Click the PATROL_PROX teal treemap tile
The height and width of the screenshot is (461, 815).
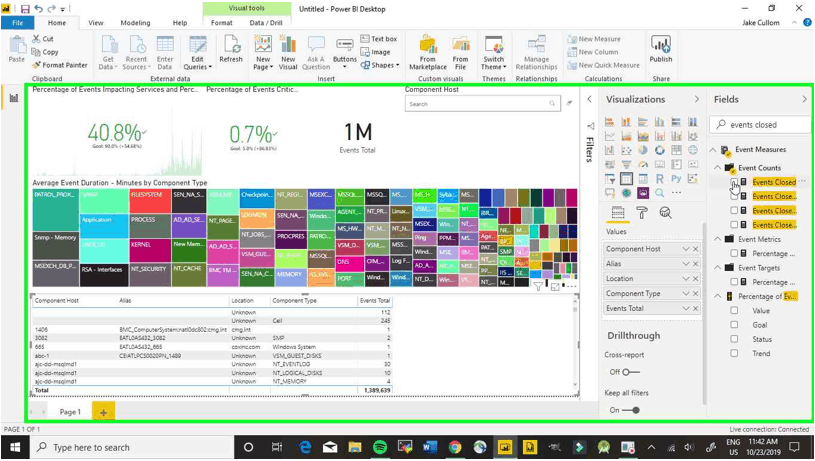[x=56, y=210]
